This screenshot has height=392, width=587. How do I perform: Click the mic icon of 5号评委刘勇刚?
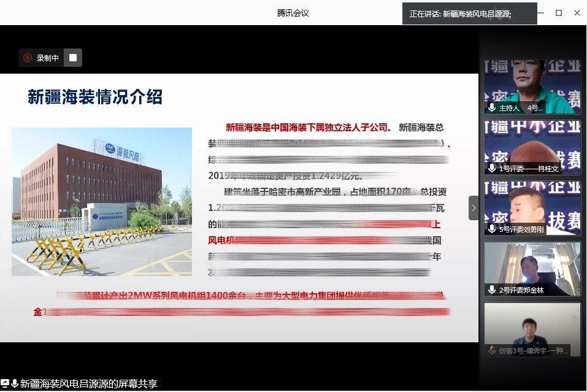492,228
